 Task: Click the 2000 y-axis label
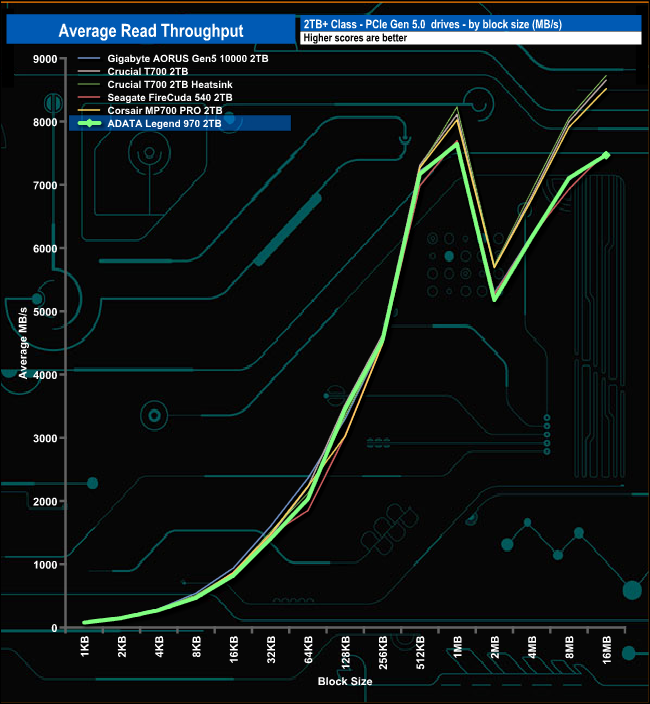click(45, 502)
